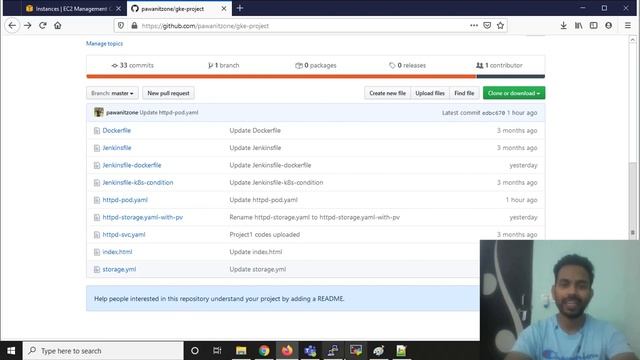View the padlock connection security info
Image resolution: width=640 pixels, height=360 pixels.
(x=134, y=25)
